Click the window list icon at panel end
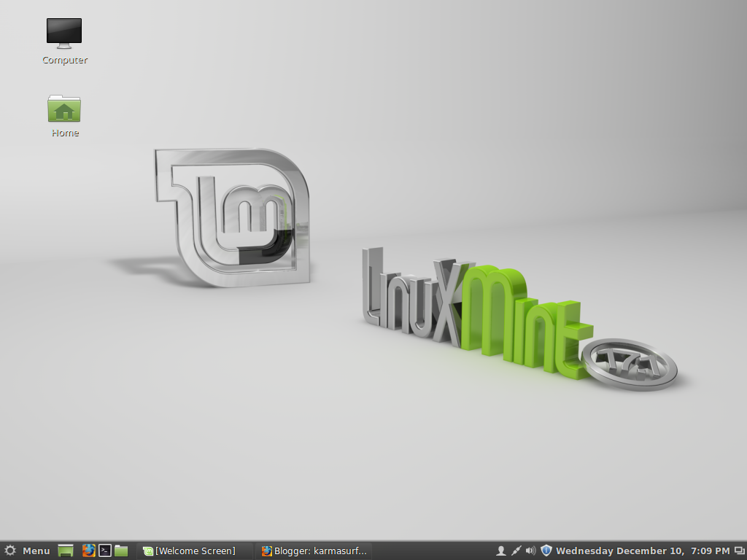This screenshot has height=560, width=747. [x=740, y=551]
